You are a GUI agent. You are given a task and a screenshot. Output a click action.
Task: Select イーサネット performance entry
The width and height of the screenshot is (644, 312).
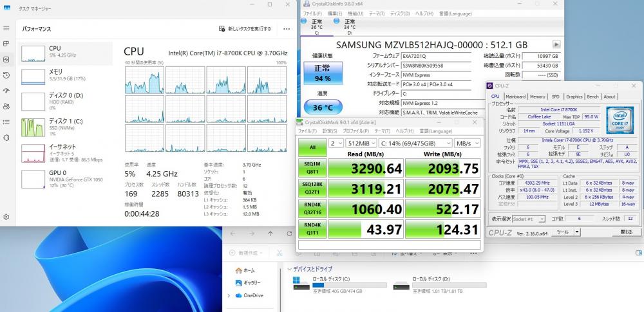65,152
